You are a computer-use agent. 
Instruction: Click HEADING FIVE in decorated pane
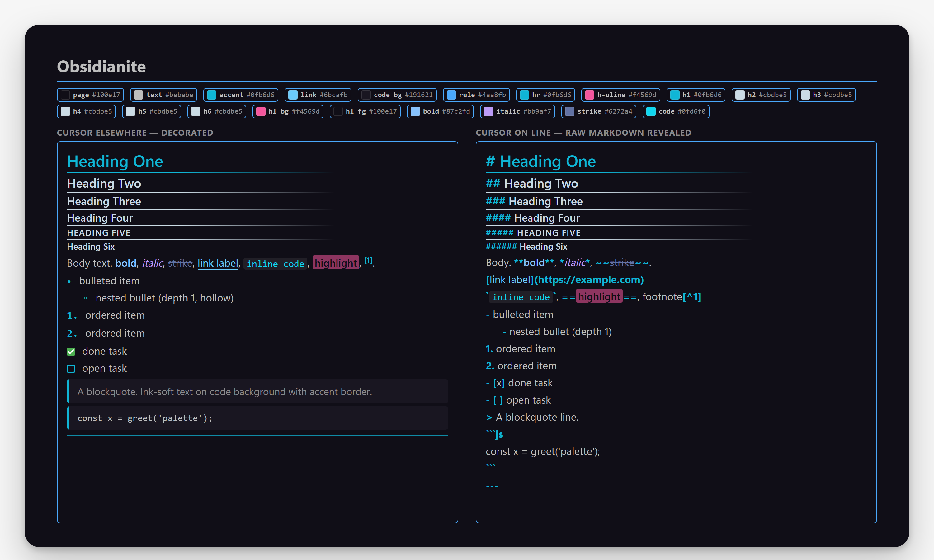click(x=98, y=233)
